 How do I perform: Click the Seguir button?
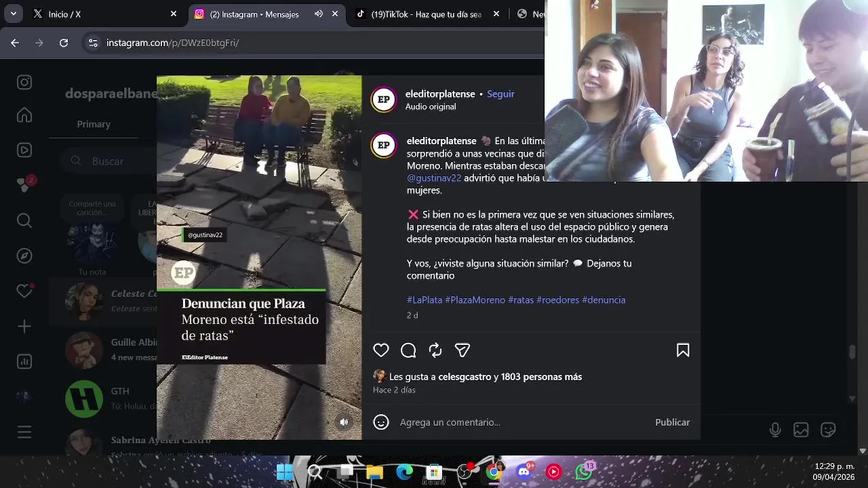500,94
